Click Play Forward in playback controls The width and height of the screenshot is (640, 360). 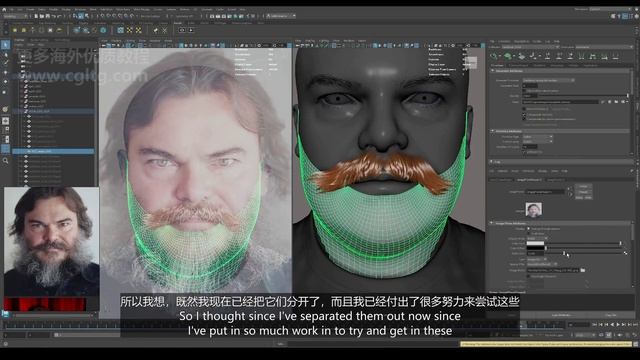pyautogui.click(x=618, y=324)
